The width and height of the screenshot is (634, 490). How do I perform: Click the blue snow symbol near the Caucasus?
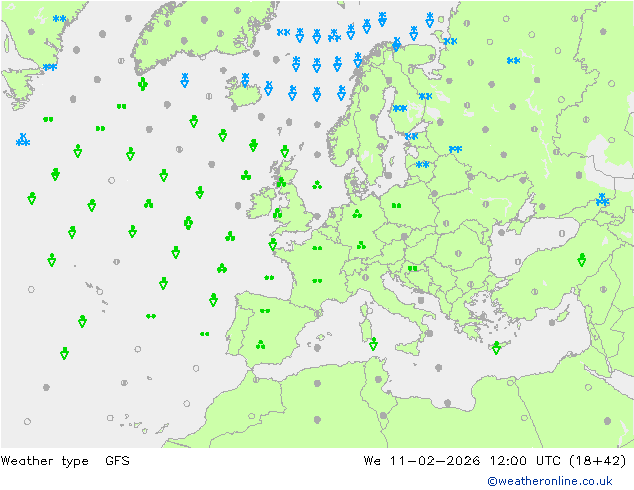602,199
